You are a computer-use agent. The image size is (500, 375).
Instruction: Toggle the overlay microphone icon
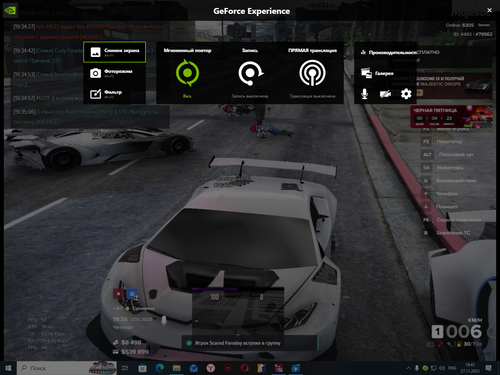click(365, 94)
